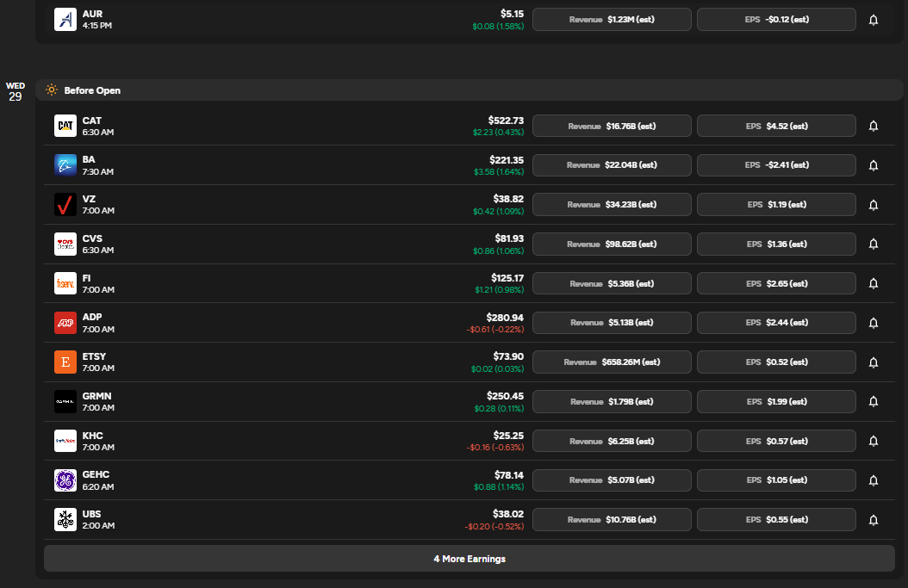The width and height of the screenshot is (908, 588).
Task: Set alert bell for BA earnings
Action: pos(874,165)
